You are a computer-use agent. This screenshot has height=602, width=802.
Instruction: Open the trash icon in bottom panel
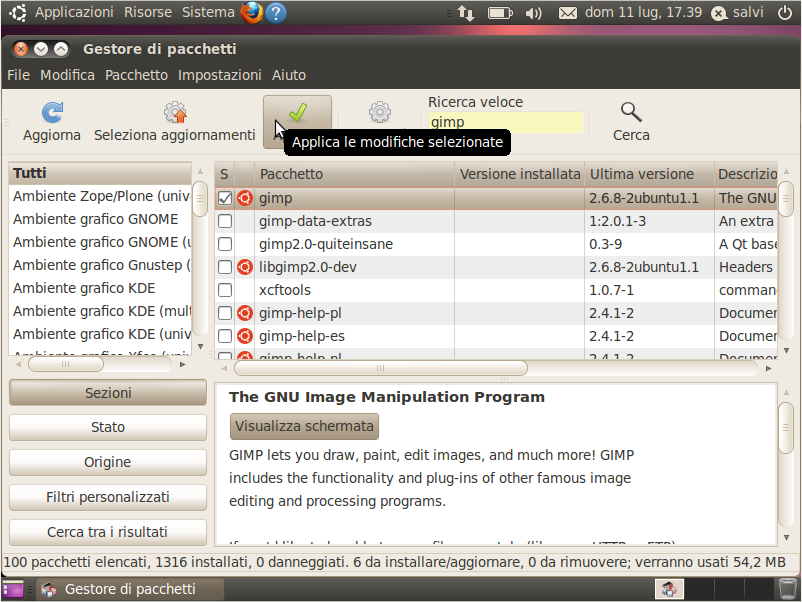[x=787, y=589]
